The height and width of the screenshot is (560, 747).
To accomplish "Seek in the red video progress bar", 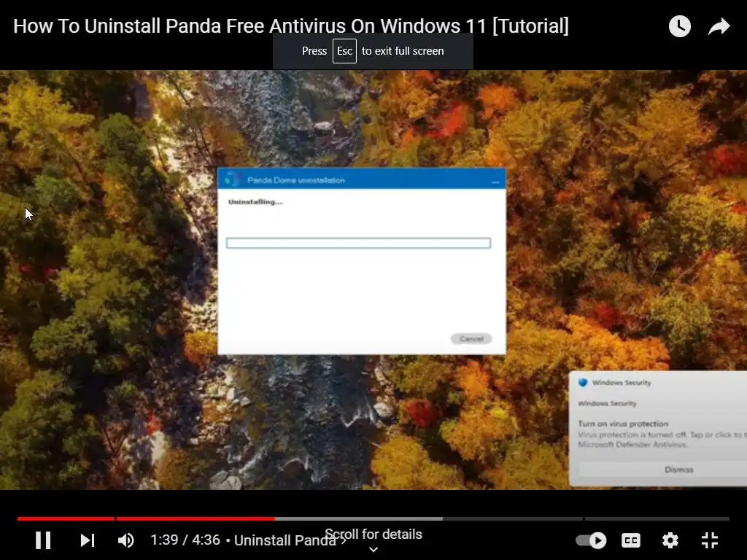I will [x=146, y=518].
